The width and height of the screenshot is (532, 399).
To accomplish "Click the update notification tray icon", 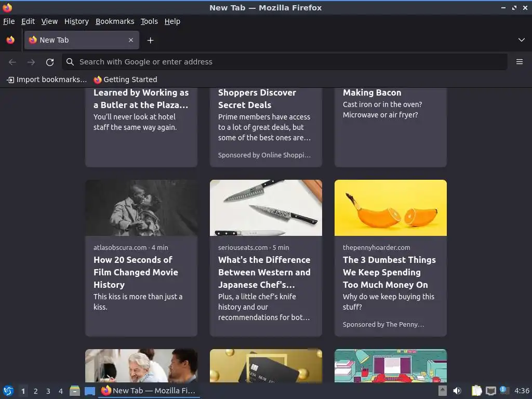I will [x=504, y=390].
